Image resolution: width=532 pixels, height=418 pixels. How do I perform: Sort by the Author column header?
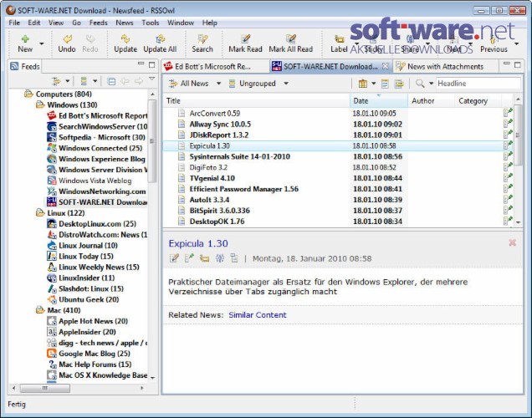pyautogui.click(x=431, y=100)
